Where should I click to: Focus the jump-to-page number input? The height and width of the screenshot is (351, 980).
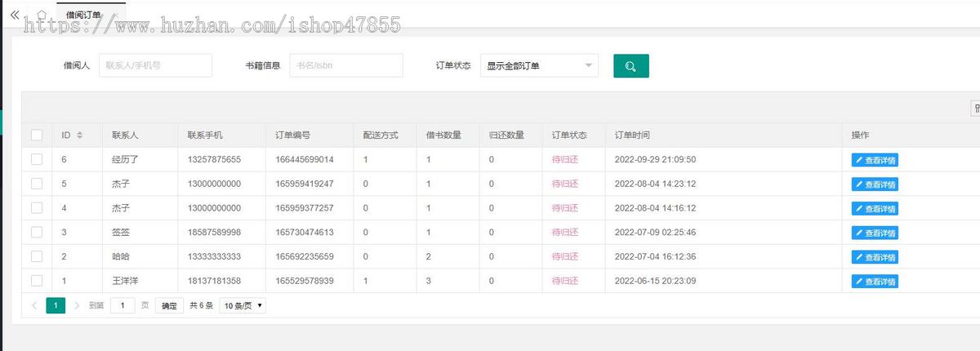coord(122,306)
